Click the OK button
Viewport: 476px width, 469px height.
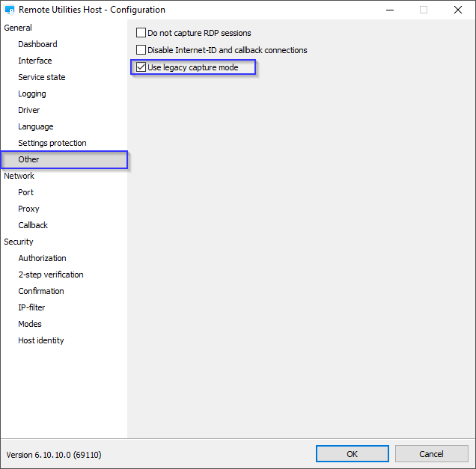click(x=352, y=454)
